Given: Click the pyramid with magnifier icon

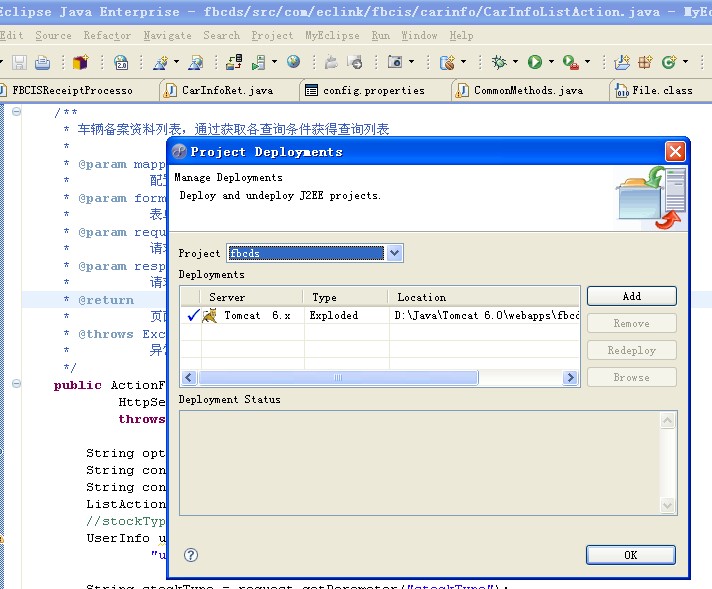Looking at the screenshot, I should [x=196, y=62].
